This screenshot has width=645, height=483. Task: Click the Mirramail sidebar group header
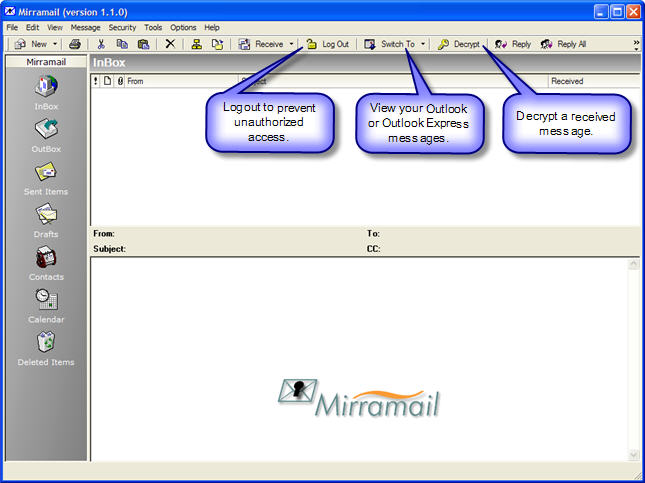coord(46,62)
